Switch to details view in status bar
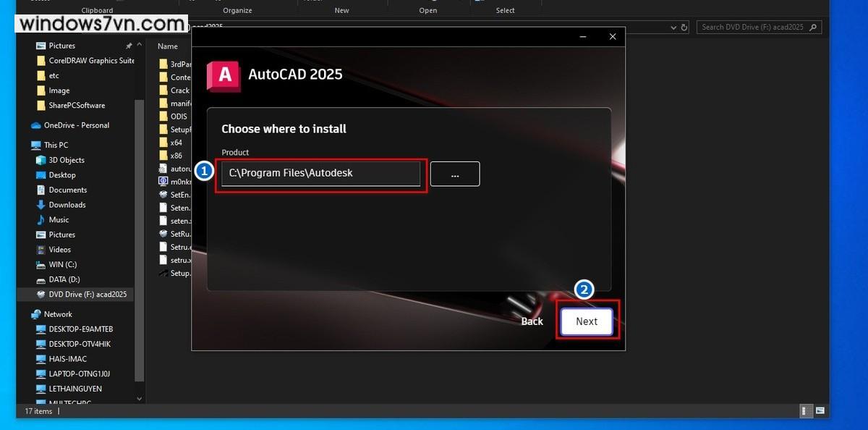This screenshot has width=868, height=430. pos(804,411)
